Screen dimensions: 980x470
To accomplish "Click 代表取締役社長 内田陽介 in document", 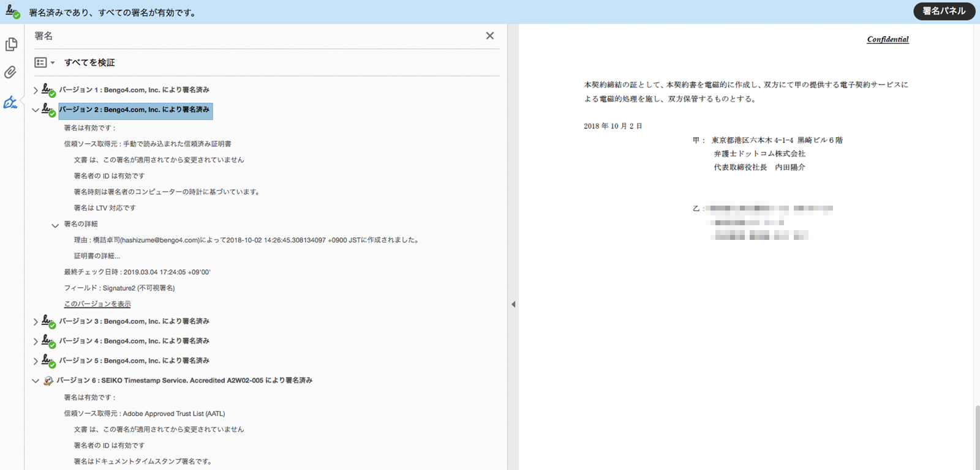I will pos(759,167).
